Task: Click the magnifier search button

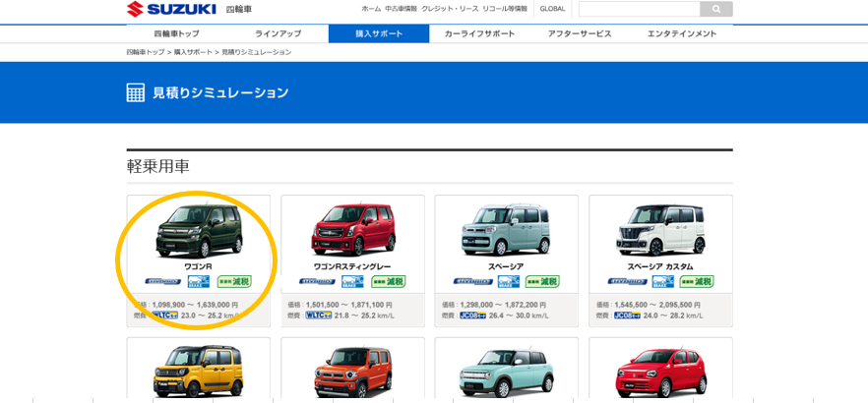Action: (x=716, y=9)
